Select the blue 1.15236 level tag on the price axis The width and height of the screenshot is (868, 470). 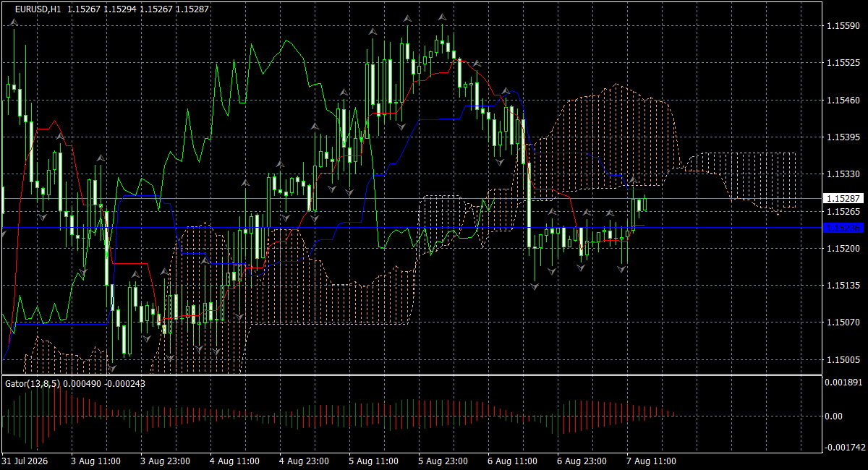click(842, 228)
